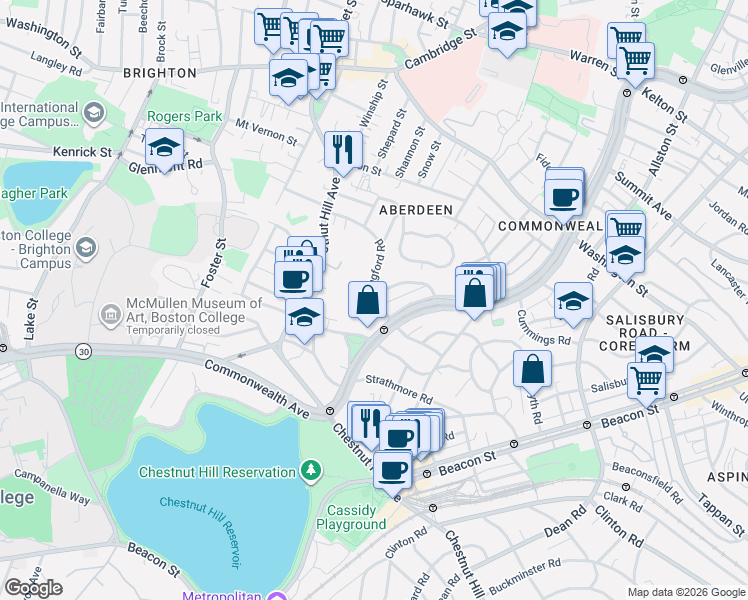Select the shopping bag marker by Strathmore Rd north
The image size is (748, 600).
pyautogui.click(x=367, y=301)
